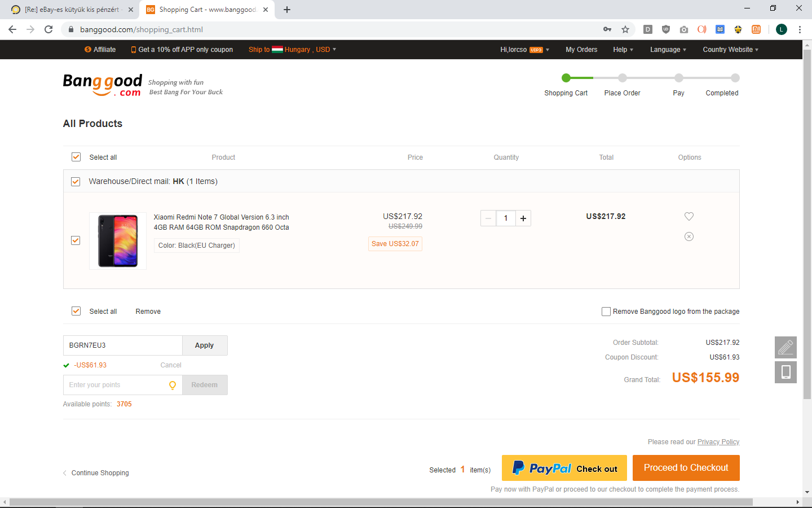Go back to the previous page

[x=12, y=29]
